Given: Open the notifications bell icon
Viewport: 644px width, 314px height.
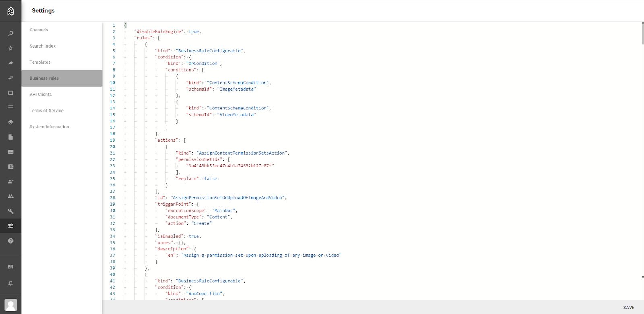Looking at the screenshot, I should click(10, 283).
